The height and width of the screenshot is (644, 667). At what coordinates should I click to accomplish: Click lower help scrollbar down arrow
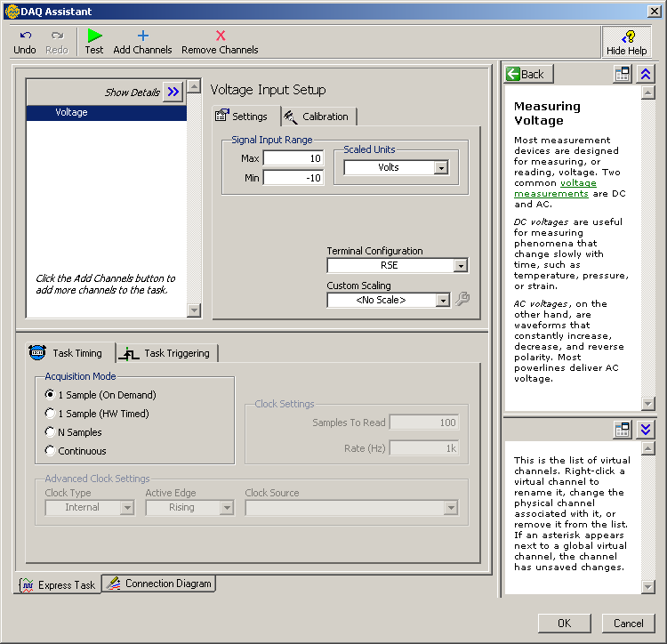[x=647, y=587]
